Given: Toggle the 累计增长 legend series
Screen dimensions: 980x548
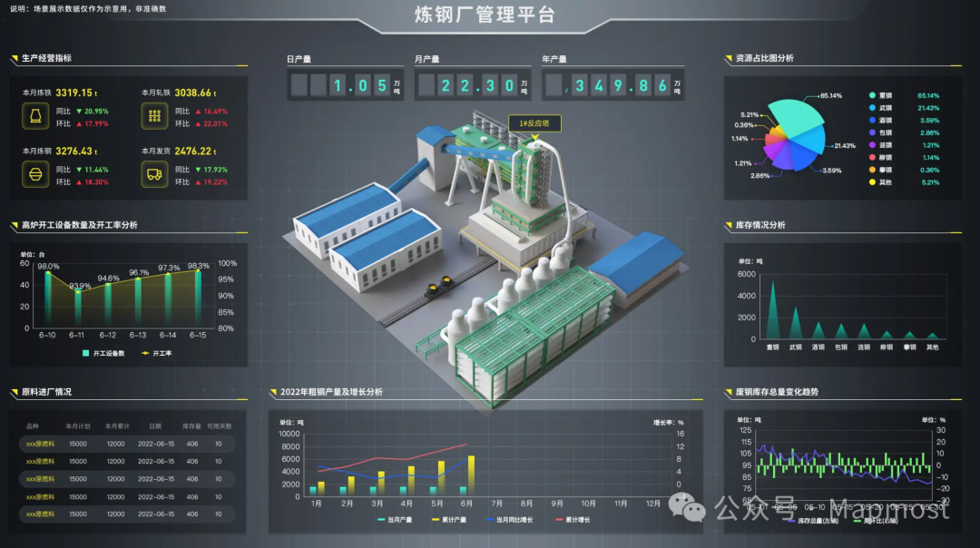Looking at the screenshot, I should click(x=573, y=519).
